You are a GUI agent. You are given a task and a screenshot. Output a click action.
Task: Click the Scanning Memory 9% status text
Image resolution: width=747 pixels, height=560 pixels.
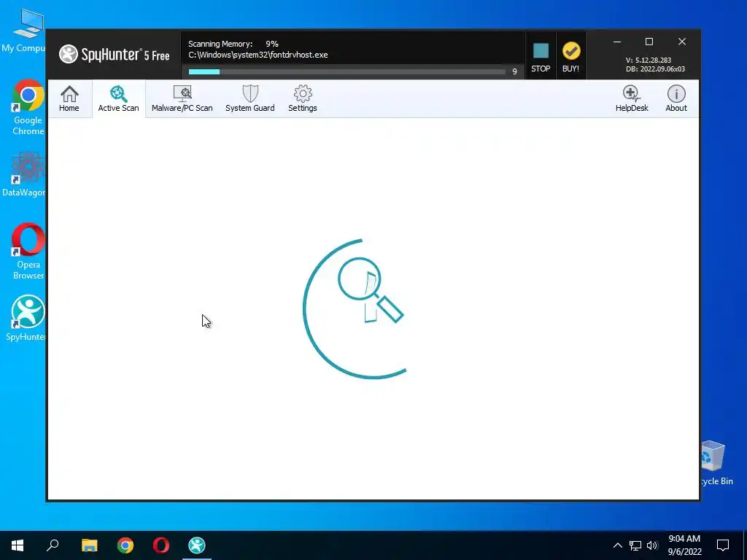tap(233, 44)
